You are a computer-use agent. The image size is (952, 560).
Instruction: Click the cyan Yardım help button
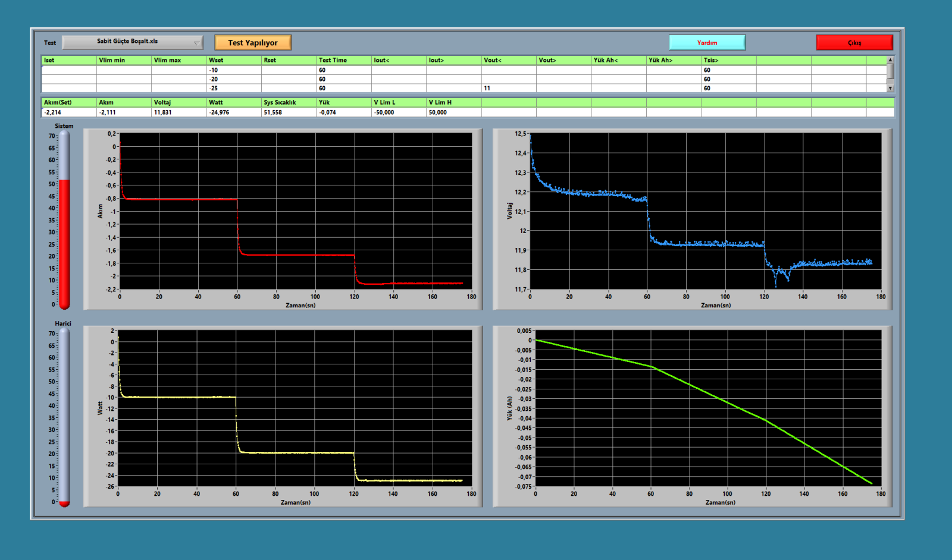[707, 43]
